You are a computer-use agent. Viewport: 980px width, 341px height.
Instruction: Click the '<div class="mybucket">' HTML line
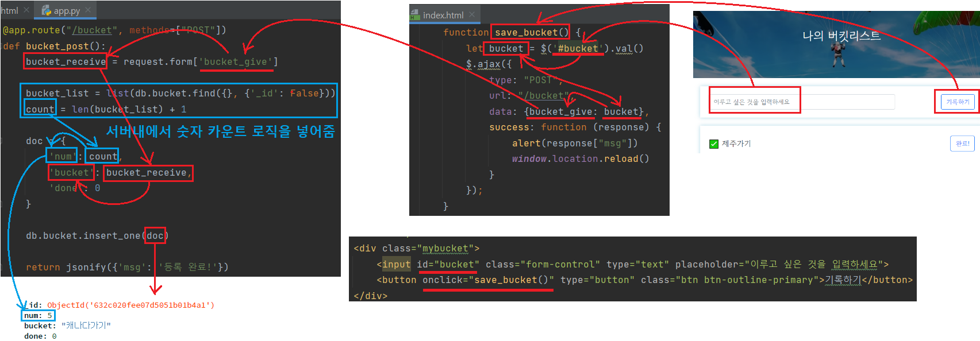pyautogui.click(x=417, y=249)
